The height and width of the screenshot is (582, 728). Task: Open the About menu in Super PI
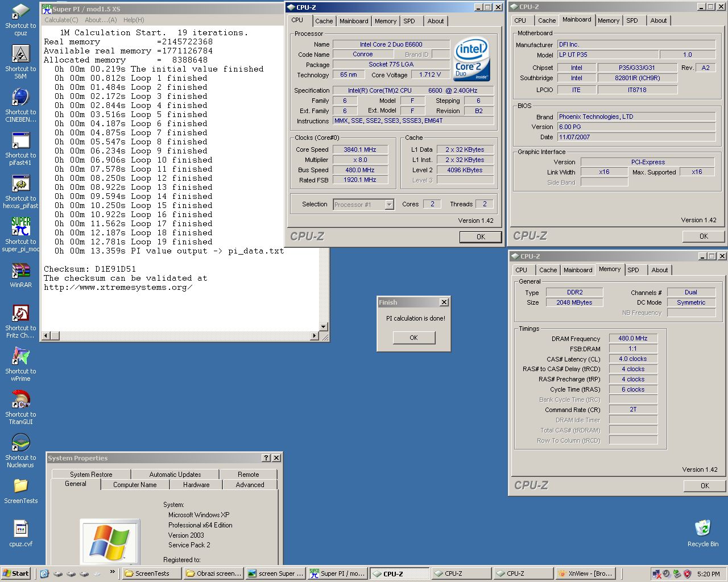[x=101, y=20]
